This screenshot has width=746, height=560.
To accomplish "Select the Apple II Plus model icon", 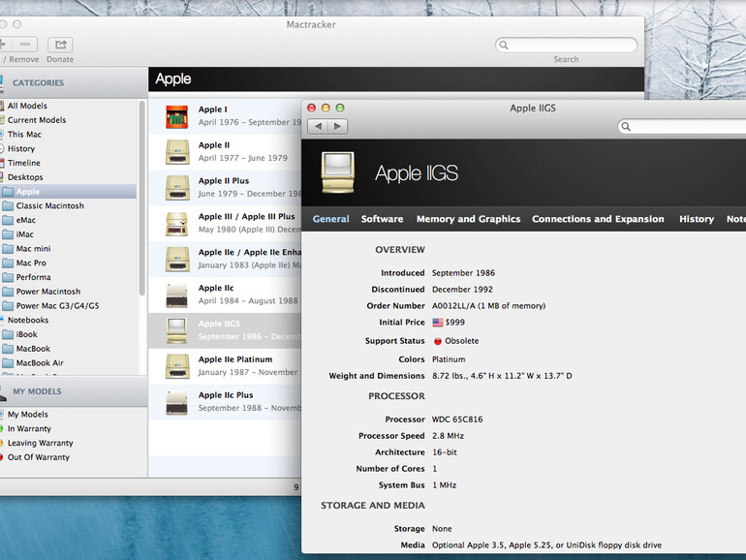I will point(177,188).
